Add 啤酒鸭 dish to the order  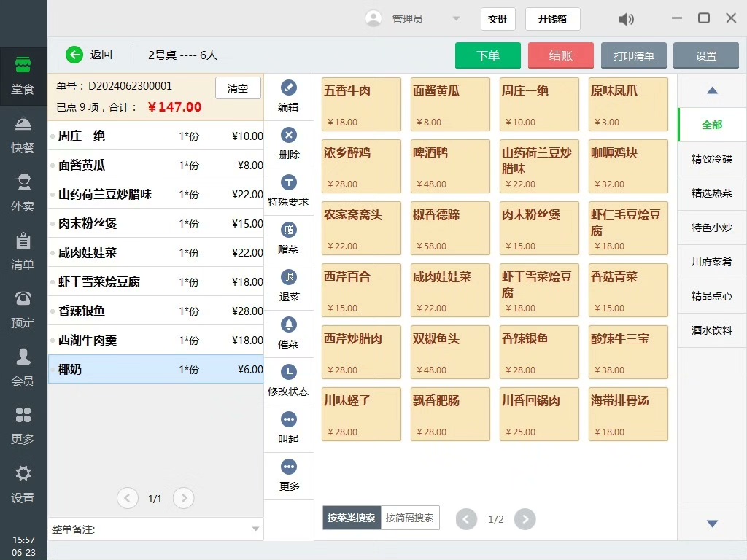pos(450,166)
